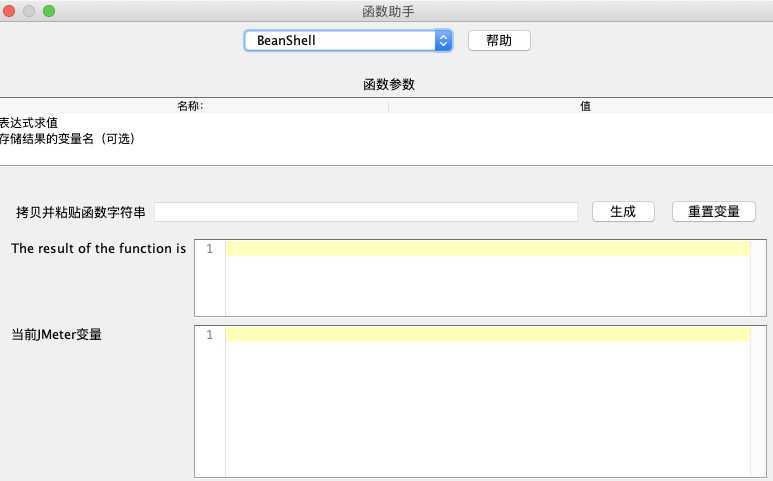This screenshot has height=481, width=773.
Task: Select the 表达式求值 parameter row
Action: (386, 123)
